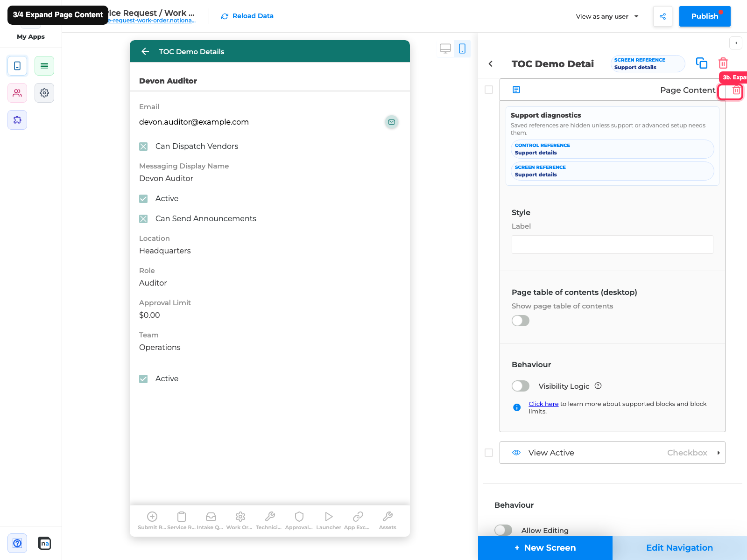Open Approval... tab in preview navbar
This screenshot has width=747, height=560.
click(x=299, y=521)
